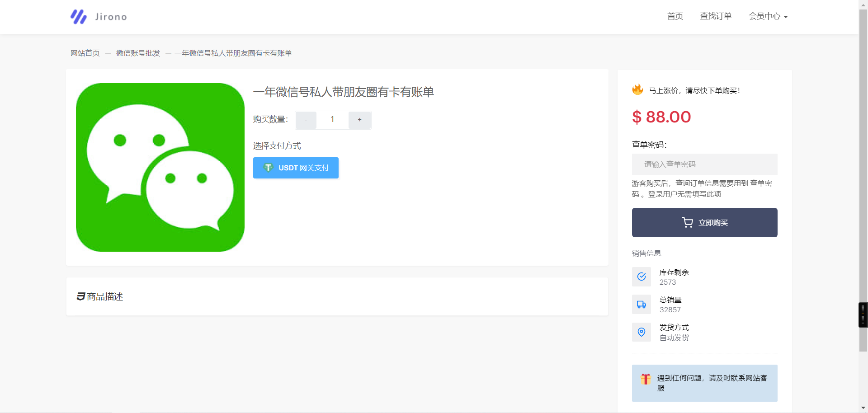Click the plus button to increase quantity
Image resolution: width=868 pixels, height=413 pixels.
point(359,120)
